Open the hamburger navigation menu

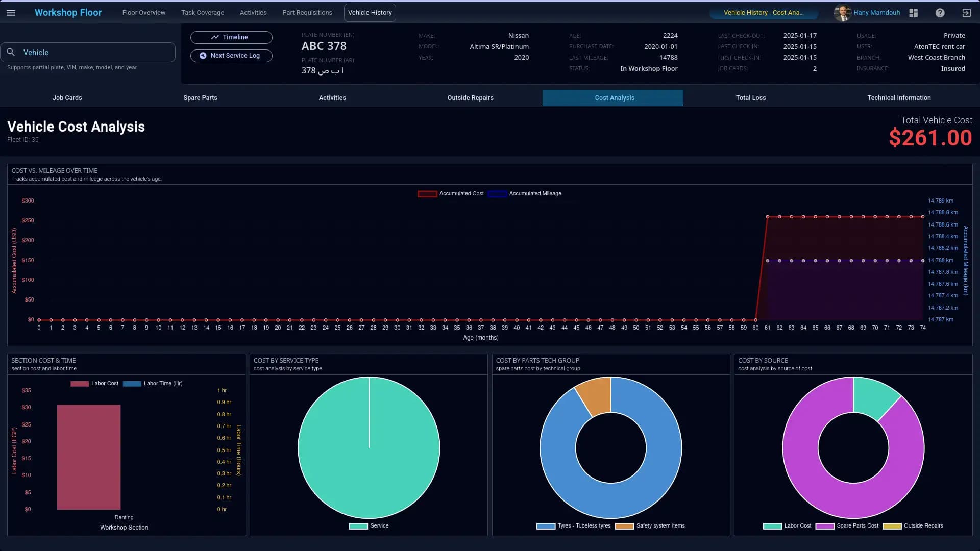pyautogui.click(x=11, y=13)
